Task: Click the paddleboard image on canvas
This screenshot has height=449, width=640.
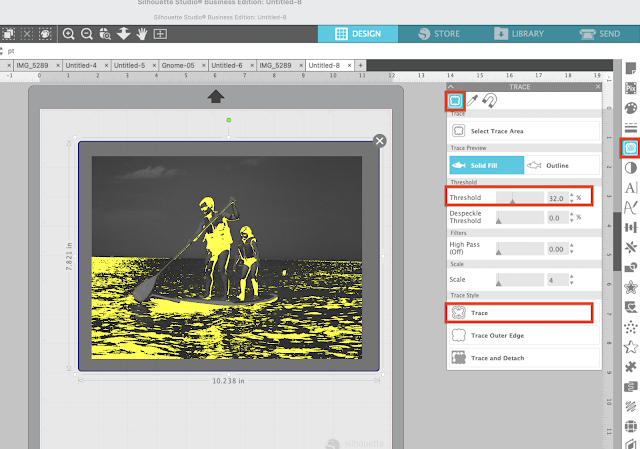Action: (227, 258)
